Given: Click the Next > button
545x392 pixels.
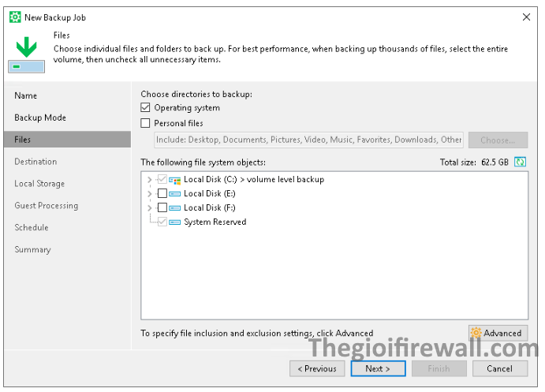Looking at the screenshot, I should click(x=378, y=368).
